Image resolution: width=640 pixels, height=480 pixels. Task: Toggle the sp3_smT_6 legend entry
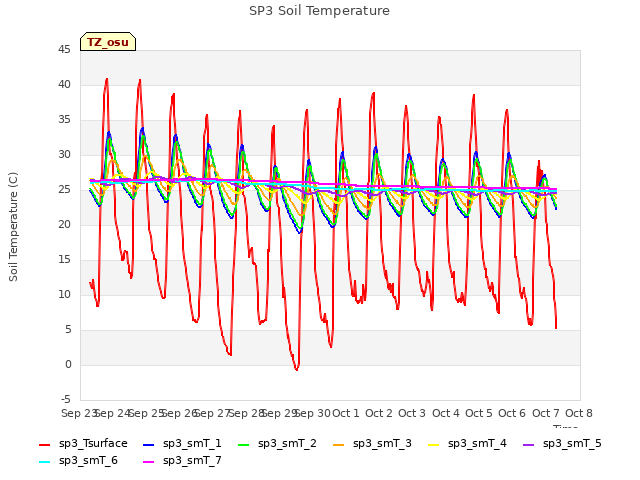coord(78,460)
